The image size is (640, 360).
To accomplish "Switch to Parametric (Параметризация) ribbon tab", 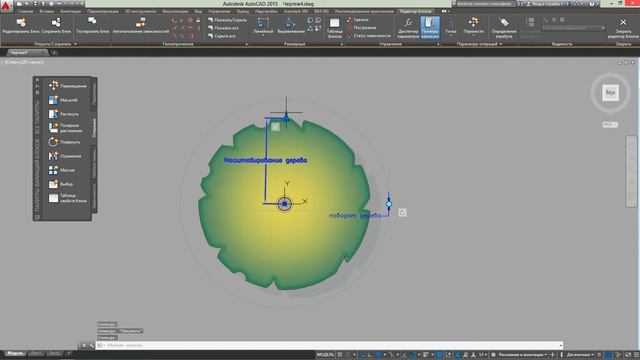I will [x=103, y=11].
